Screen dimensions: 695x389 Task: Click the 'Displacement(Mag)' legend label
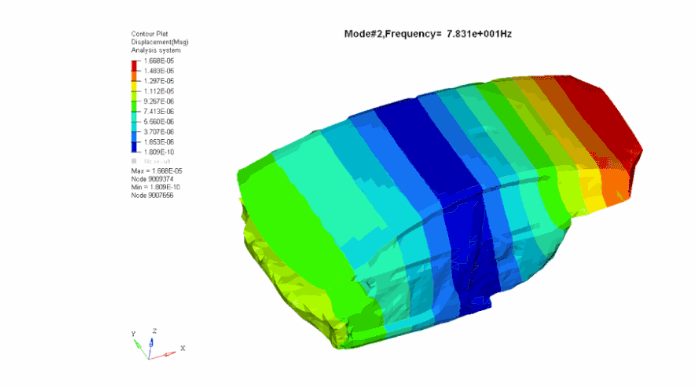point(160,42)
